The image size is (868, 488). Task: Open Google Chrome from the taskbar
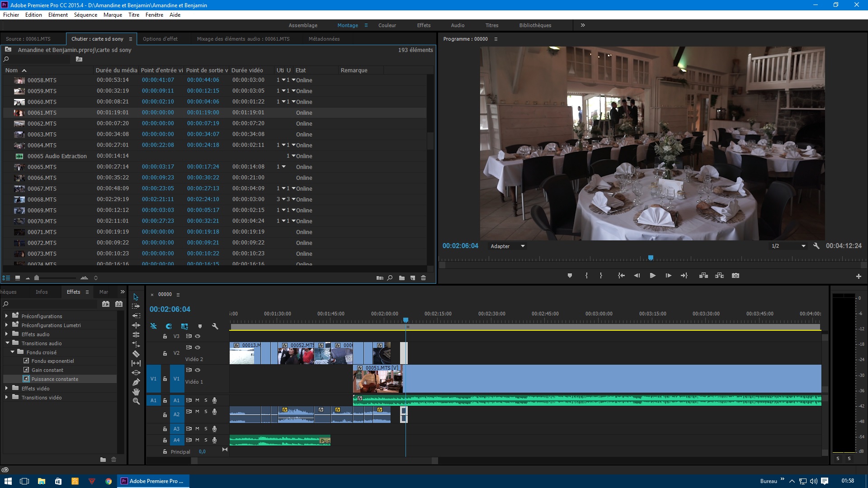tap(108, 481)
